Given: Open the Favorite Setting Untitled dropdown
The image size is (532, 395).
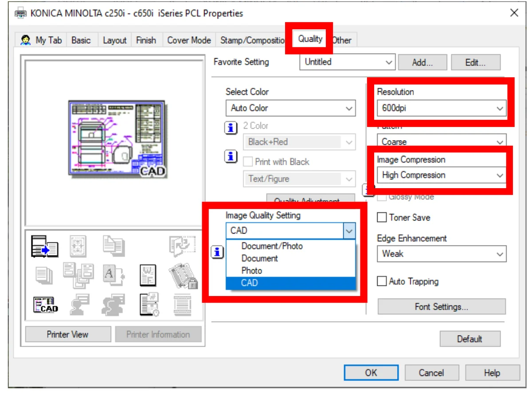Looking at the screenshot, I should [347, 62].
